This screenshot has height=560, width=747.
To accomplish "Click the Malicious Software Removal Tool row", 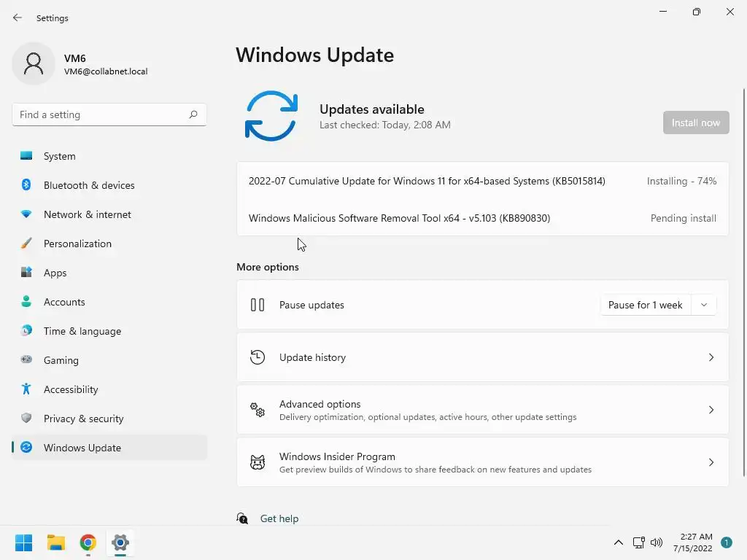I will pyautogui.click(x=483, y=217).
